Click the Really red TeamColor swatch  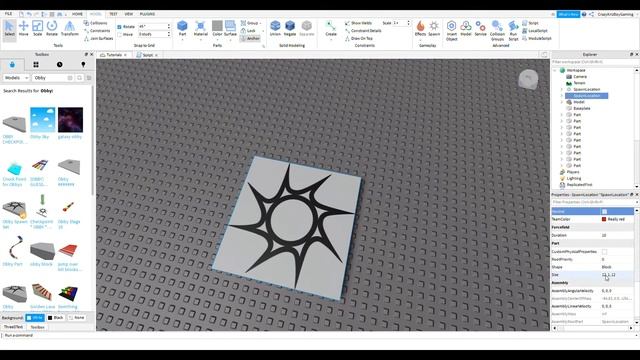pyautogui.click(x=604, y=219)
